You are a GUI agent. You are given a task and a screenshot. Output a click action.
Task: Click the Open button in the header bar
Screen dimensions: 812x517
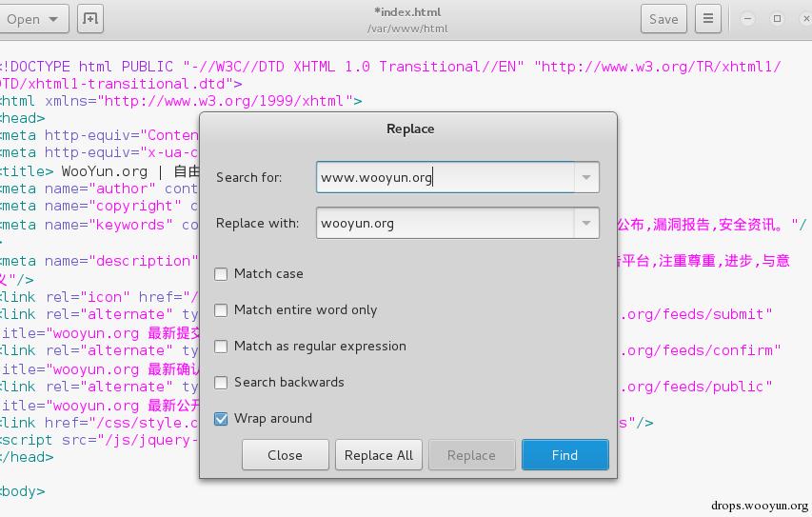(x=21, y=19)
